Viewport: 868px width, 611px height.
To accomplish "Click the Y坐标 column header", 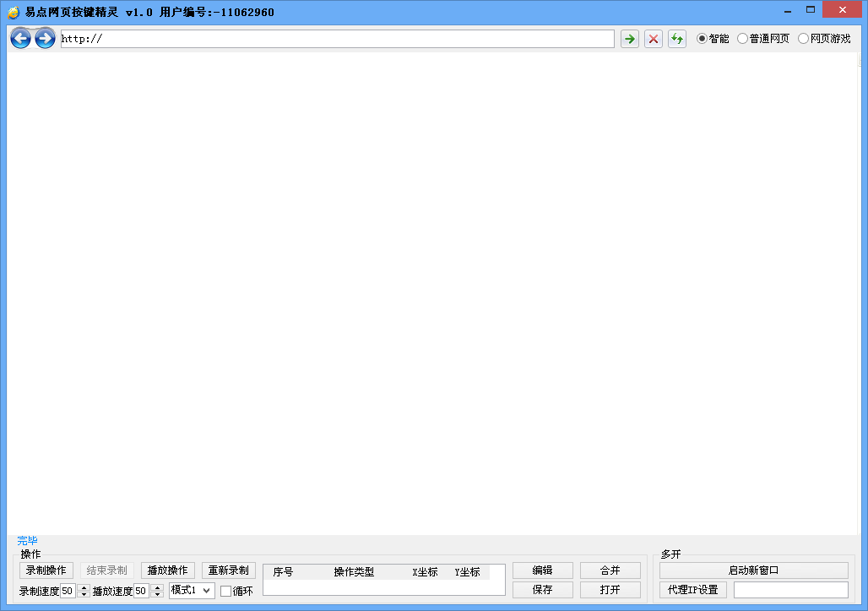I will [x=467, y=571].
